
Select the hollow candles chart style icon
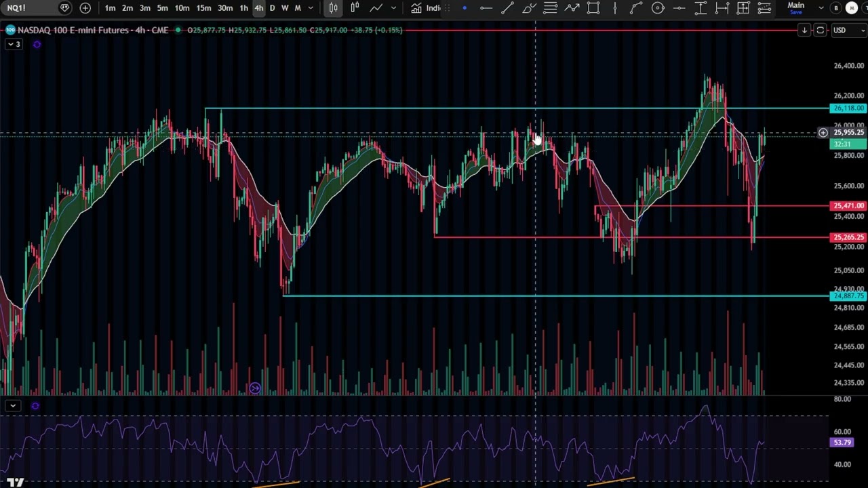pyautogui.click(x=354, y=8)
